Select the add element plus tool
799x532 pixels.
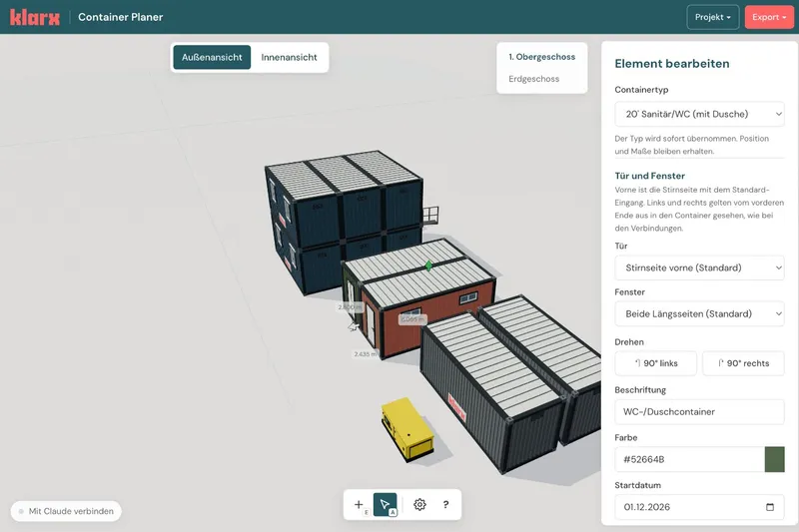[x=359, y=504]
